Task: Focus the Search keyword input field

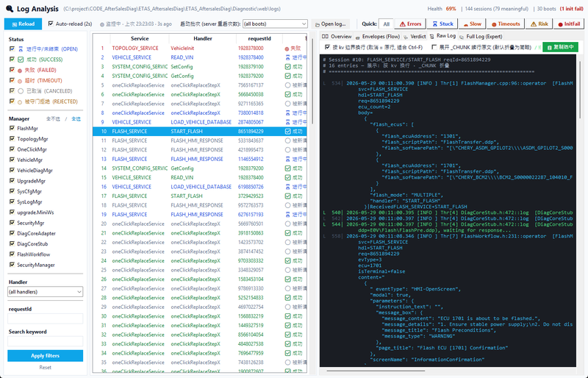Action: point(45,341)
